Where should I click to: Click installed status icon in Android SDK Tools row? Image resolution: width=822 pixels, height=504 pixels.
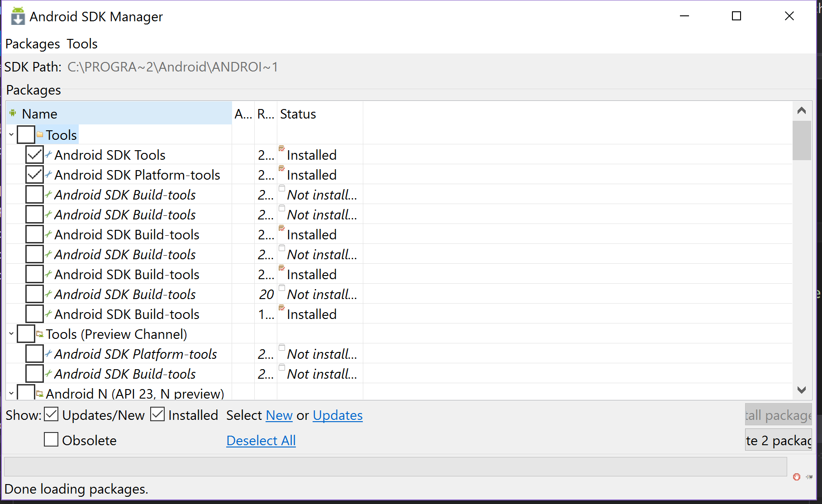tap(282, 149)
